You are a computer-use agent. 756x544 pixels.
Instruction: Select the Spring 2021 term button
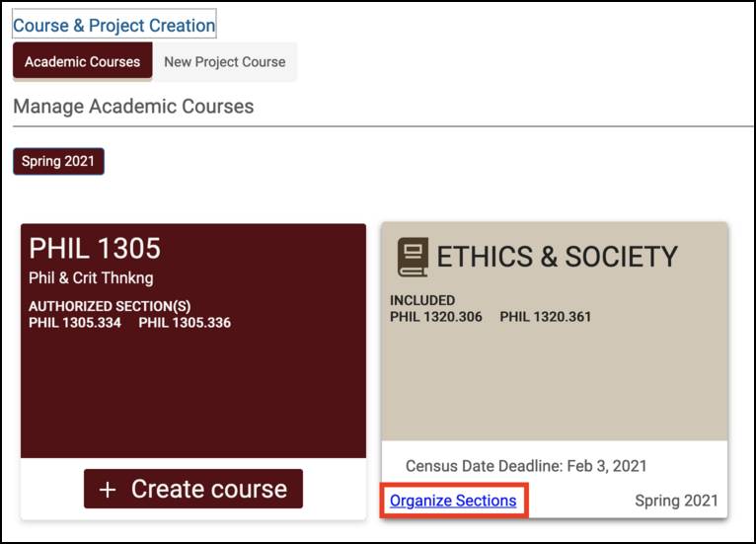58,161
